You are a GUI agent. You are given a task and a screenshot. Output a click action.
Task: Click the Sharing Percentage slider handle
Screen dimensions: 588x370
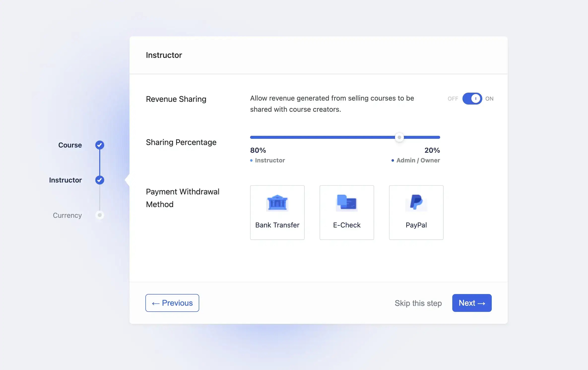click(399, 137)
